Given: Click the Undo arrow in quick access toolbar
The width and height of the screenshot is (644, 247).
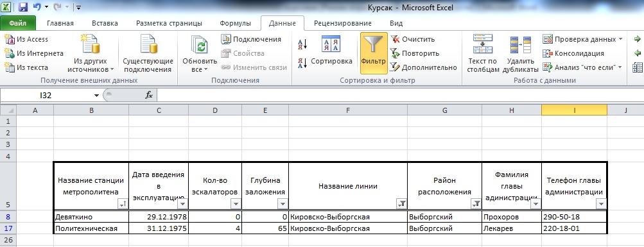Looking at the screenshot, I should coord(37,7).
